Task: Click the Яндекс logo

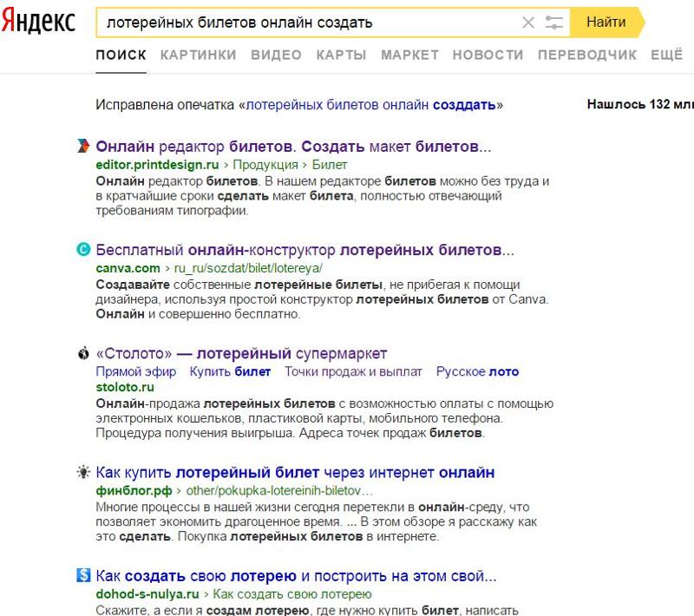Action: [38, 21]
